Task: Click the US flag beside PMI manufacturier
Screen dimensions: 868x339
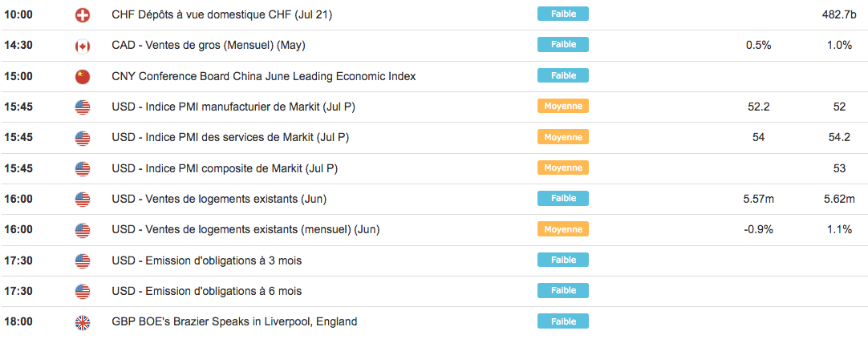Action: click(x=82, y=107)
